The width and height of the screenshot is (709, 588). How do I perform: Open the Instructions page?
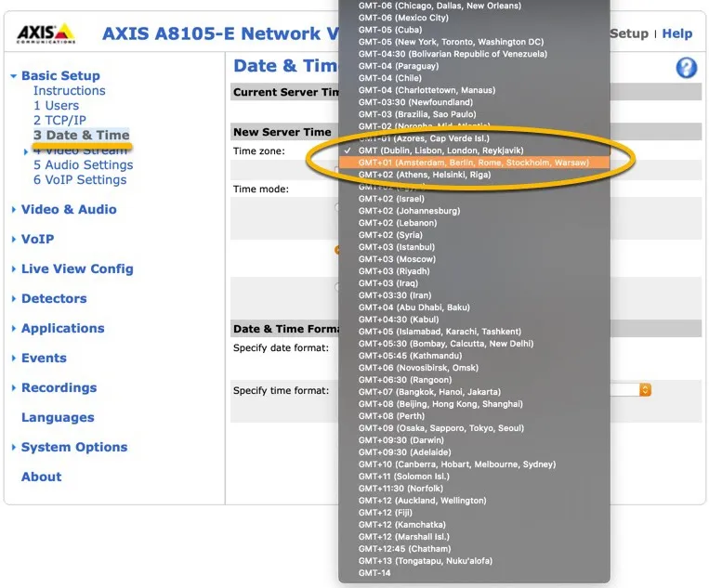69,90
